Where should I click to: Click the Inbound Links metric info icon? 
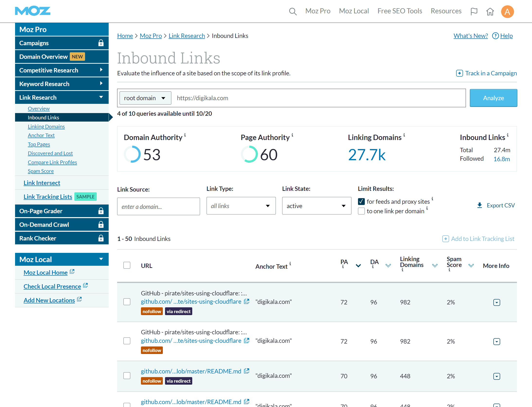[507, 135]
